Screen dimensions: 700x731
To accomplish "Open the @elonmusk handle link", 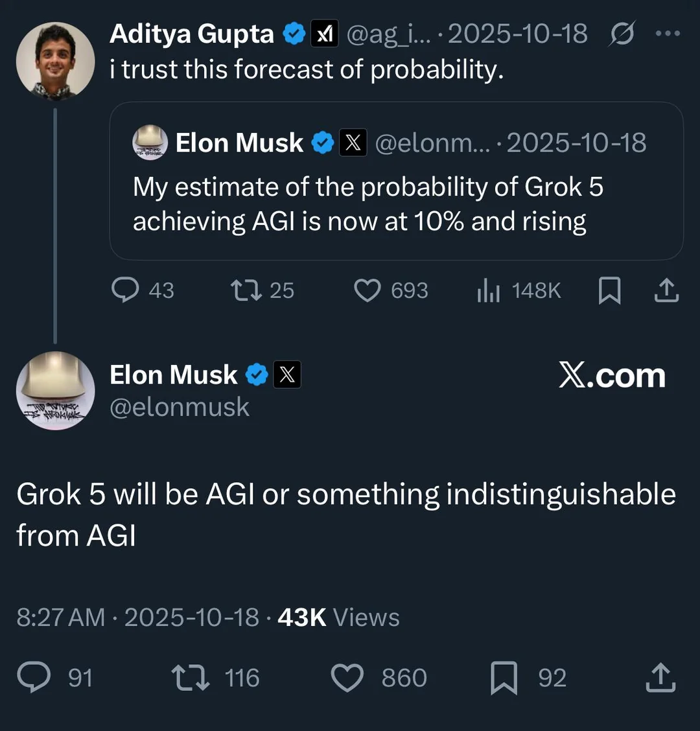I will point(180,407).
